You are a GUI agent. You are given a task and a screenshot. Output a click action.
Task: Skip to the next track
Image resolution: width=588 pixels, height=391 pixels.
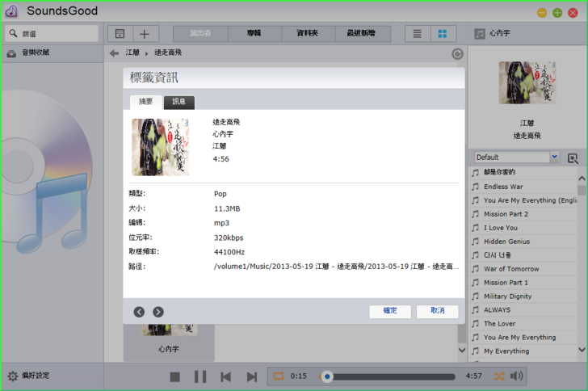pyautogui.click(x=252, y=376)
